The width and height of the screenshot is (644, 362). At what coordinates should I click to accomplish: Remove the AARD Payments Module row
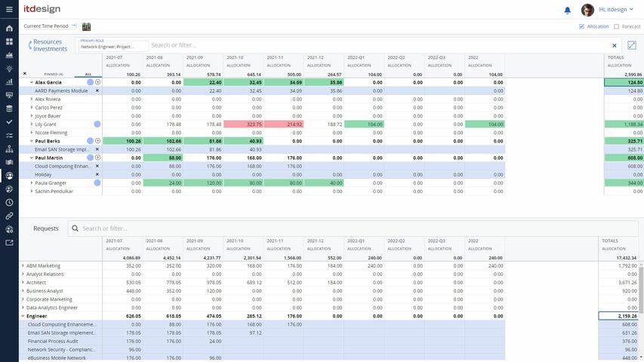coord(97,90)
